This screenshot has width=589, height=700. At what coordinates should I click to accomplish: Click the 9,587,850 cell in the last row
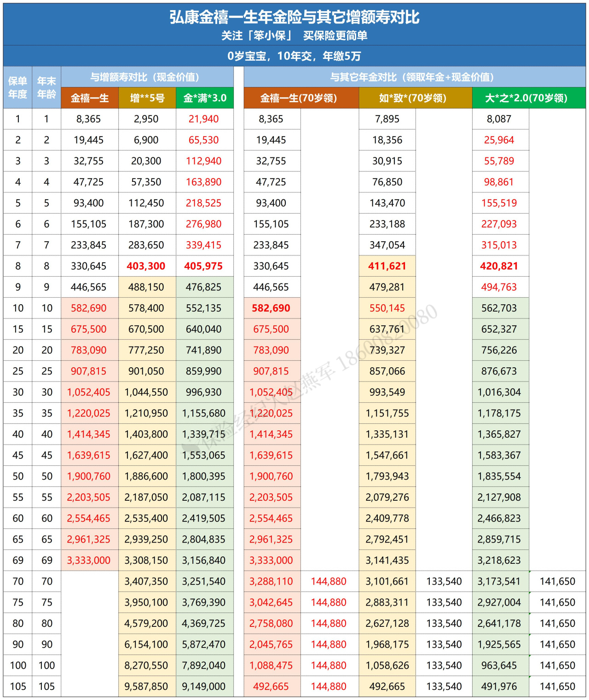[x=146, y=686]
